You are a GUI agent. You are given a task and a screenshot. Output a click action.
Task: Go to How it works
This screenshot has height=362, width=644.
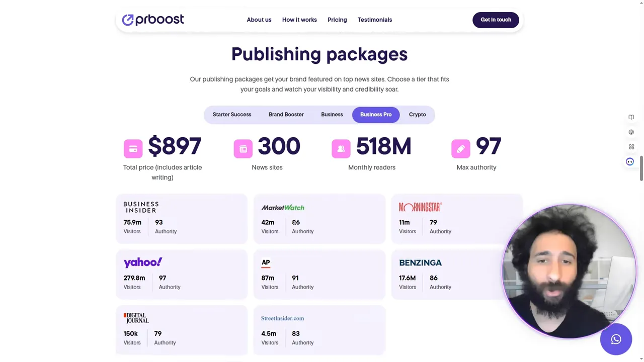tap(299, 20)
